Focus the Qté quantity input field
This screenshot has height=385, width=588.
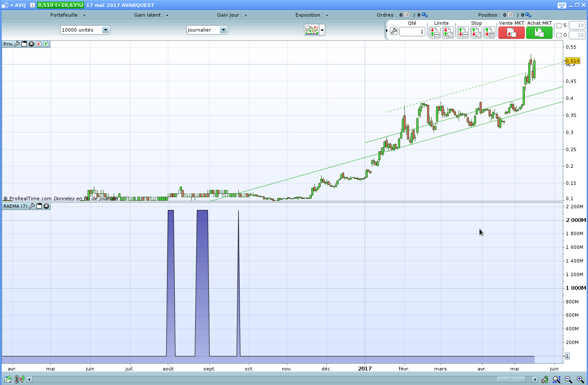[x=412, y=32]
